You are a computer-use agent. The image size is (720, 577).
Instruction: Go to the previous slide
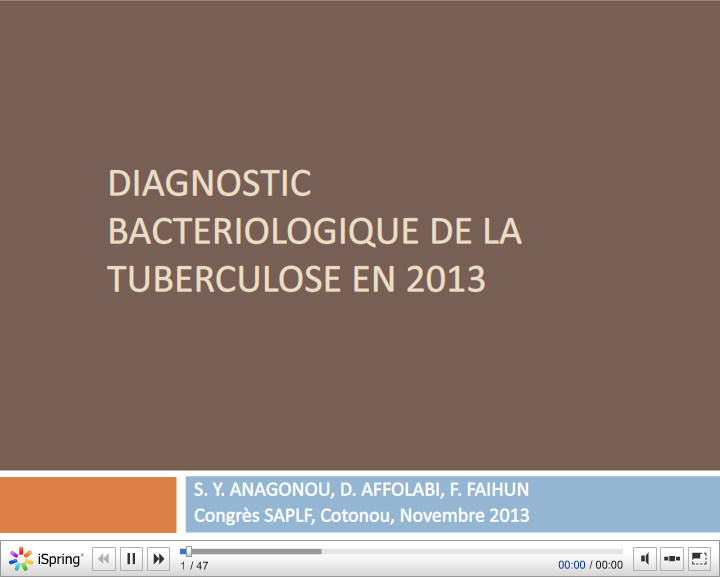point(104,559)
